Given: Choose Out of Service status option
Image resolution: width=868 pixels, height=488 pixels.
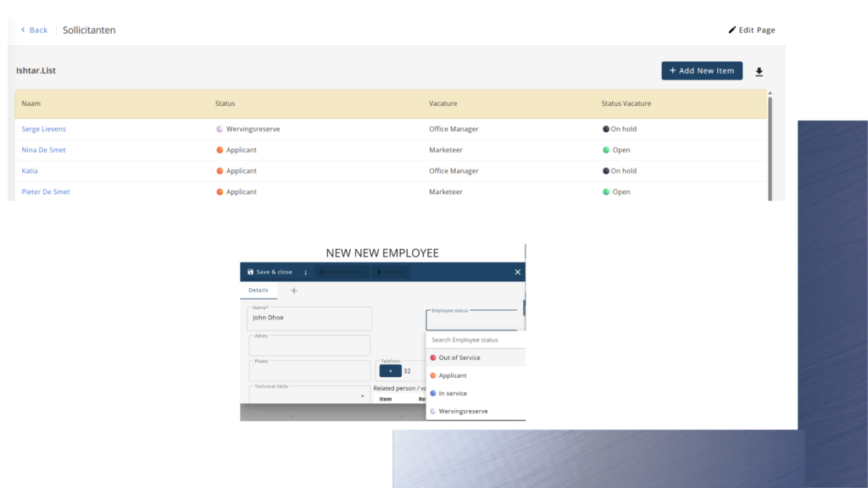Looking at the screenshot, I should point(459,358).
